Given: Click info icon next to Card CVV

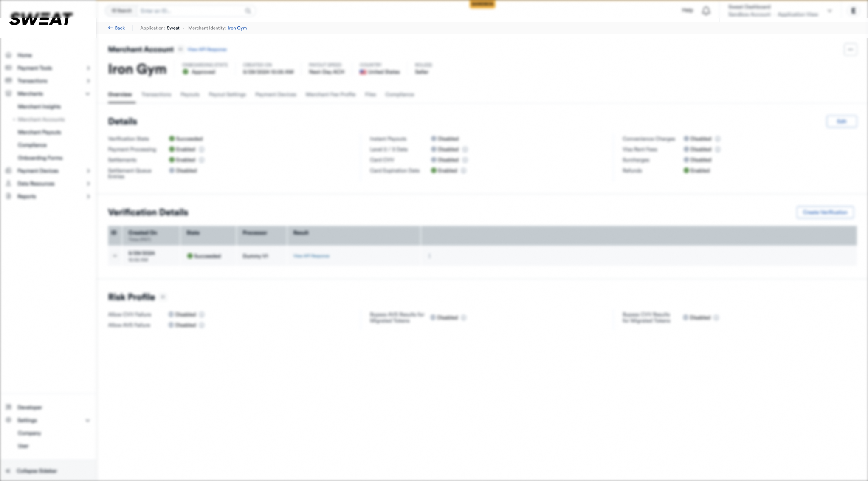Looking at the screenshot, I should [x=465, y=160].
